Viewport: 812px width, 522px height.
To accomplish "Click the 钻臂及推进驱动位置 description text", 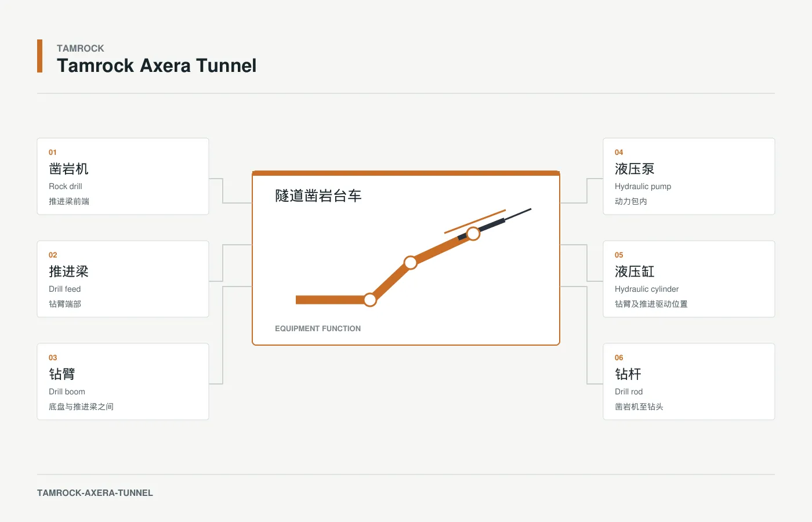I will [x=651, y=304].
